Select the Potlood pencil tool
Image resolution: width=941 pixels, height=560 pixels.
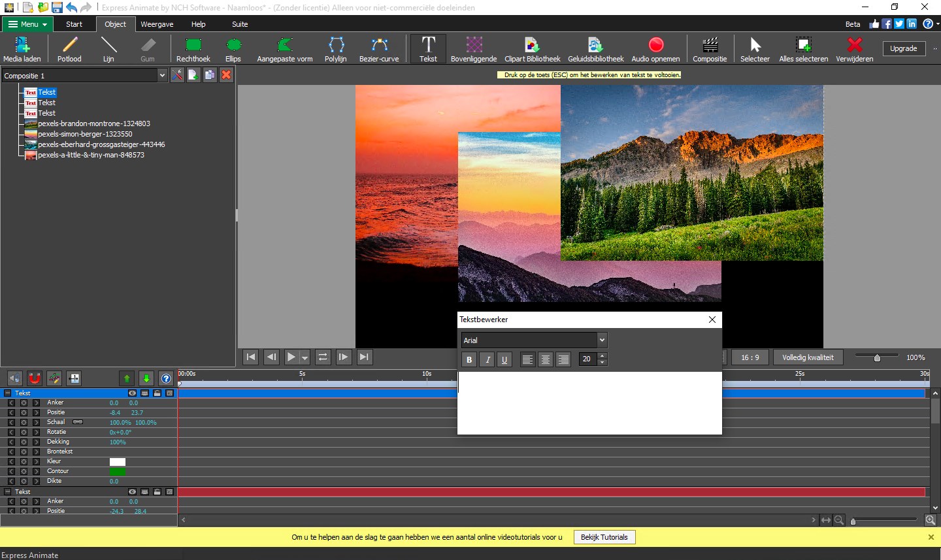[x=69, y=49]
